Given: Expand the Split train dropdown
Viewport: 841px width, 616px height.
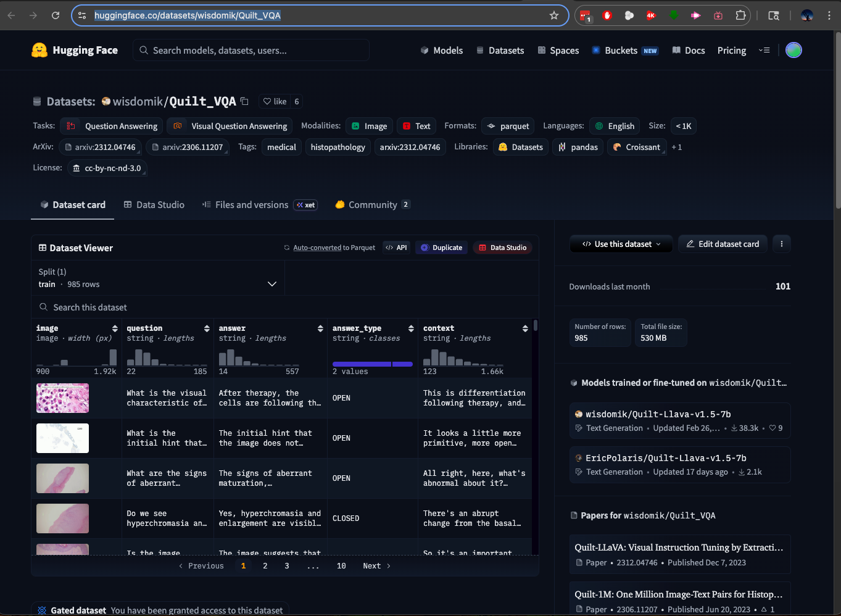Looking at the screenshot, I should coord(158,278).
